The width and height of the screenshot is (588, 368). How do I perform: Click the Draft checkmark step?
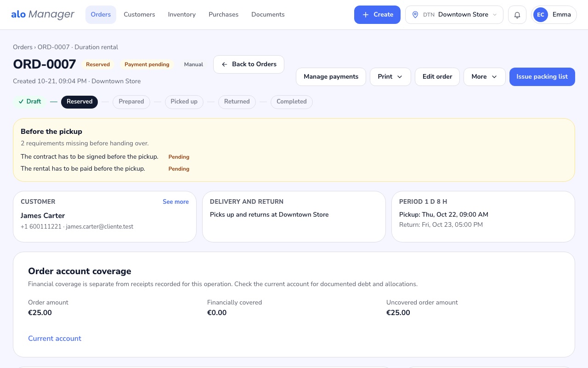[30, 102]
